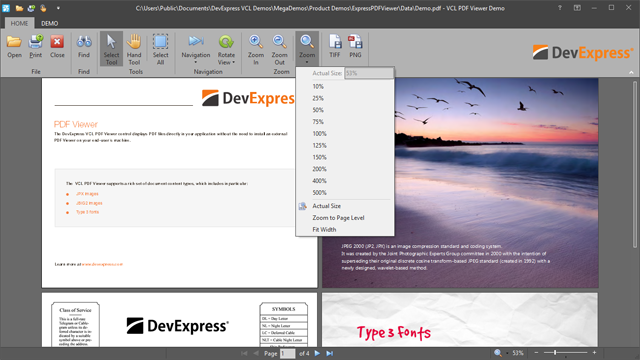Set zoom to 10%
640x360 pixels.
click(x=345, y=87)
